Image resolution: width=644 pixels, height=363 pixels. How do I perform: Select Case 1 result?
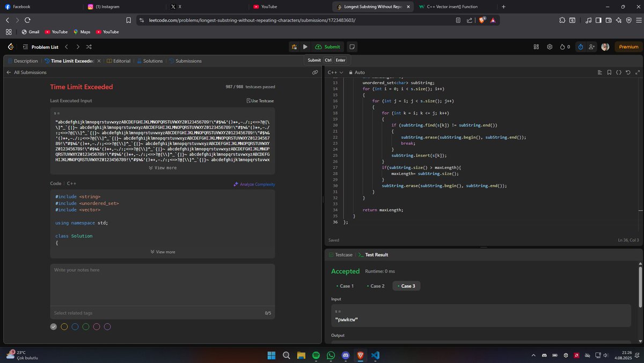pyautogui.click(x=345, y=286)
